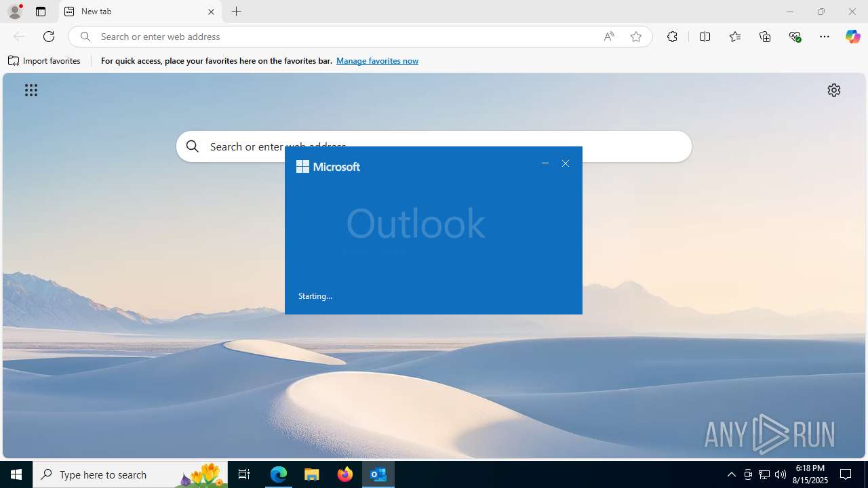Screen dimensions: 868x488
Task: Add a new tab with plus button
Action: tap(236, 12)
